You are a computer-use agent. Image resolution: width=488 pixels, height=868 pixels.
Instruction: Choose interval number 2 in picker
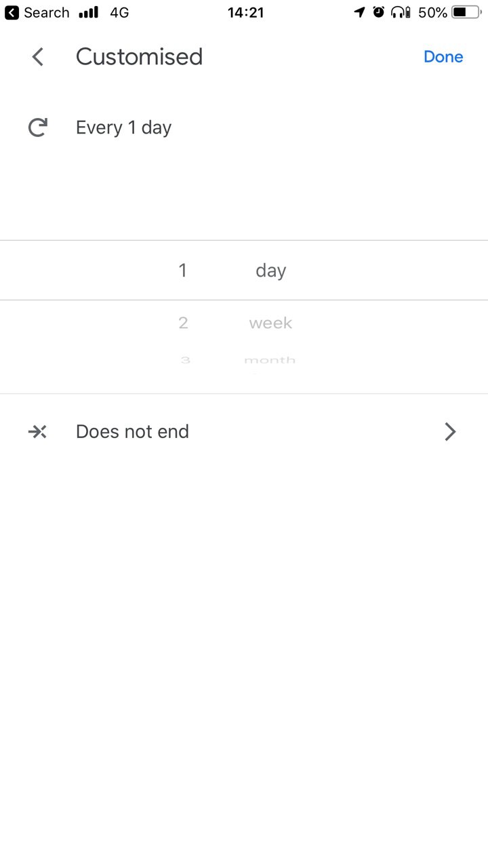click(x=183, y=323)
